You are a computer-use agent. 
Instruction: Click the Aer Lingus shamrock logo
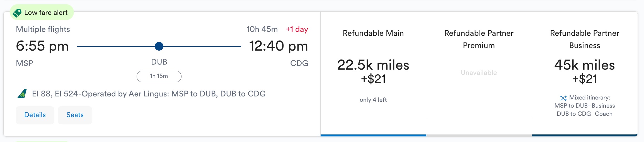[x=22, y=94]
